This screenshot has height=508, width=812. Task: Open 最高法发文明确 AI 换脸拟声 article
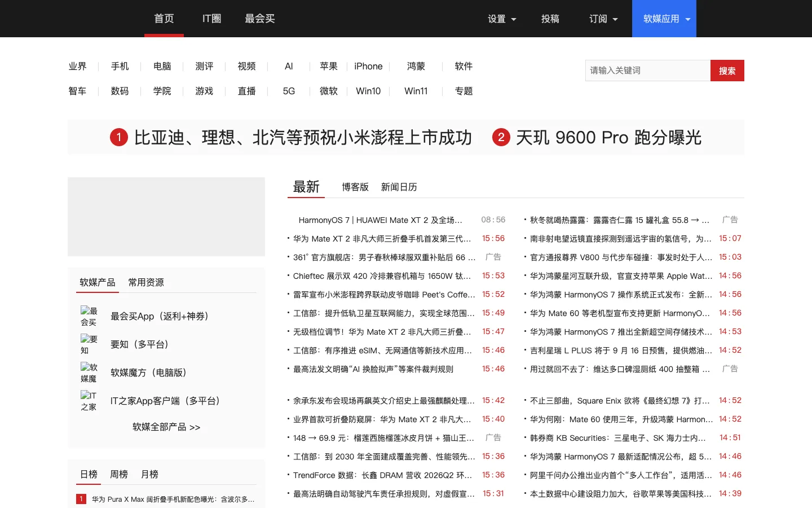point(373,369)
